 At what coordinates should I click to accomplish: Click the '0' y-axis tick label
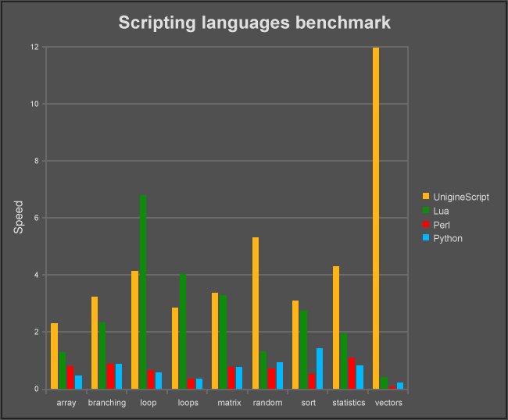point(36,389)
